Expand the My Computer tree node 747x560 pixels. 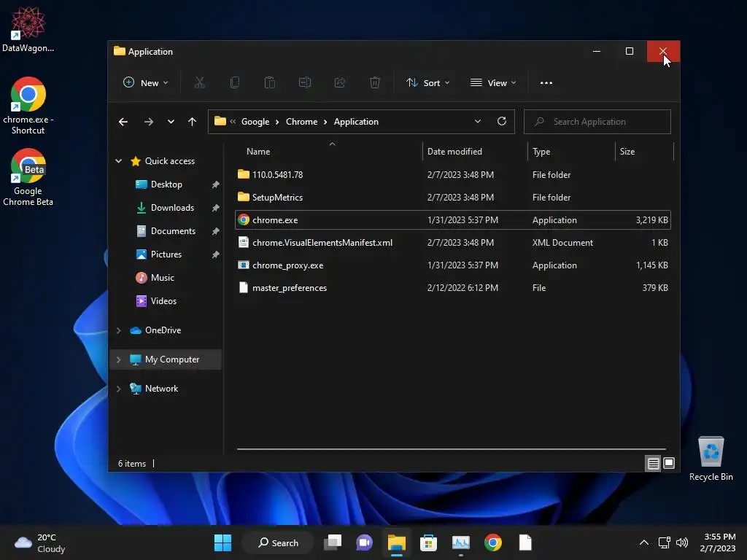click(x=119, y=359)
